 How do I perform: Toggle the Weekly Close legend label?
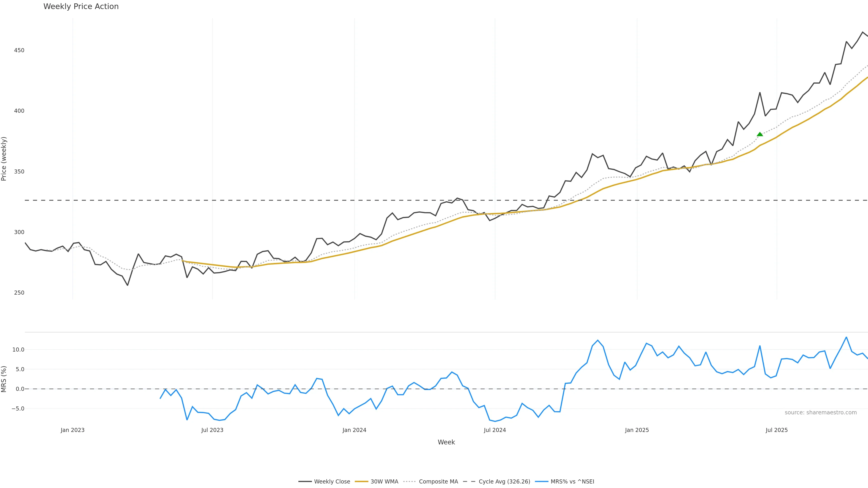click(332, 482)
